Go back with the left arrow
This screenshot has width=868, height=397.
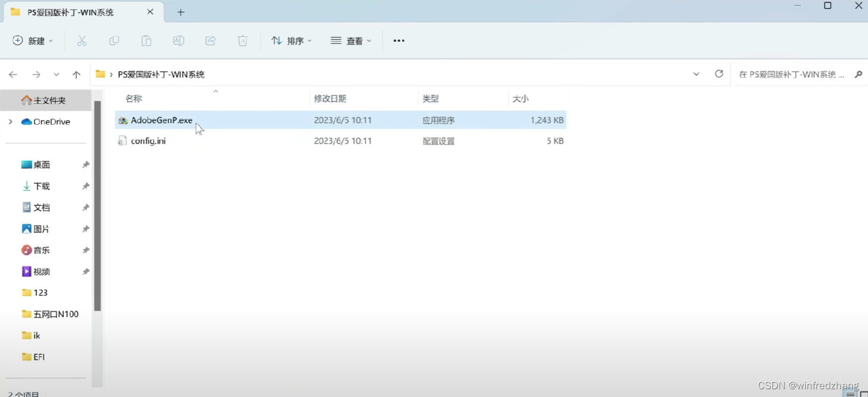13,75
